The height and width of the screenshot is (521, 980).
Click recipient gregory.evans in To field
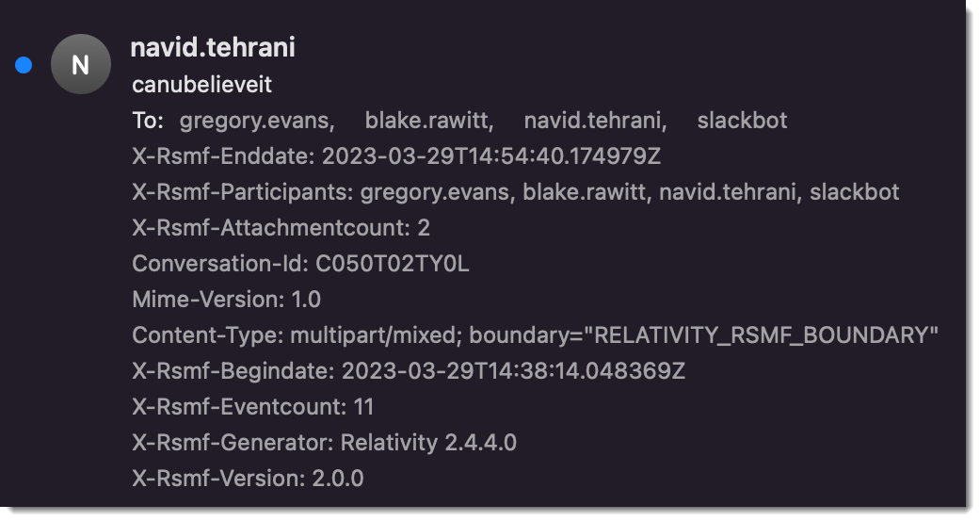tap(257, 120)
